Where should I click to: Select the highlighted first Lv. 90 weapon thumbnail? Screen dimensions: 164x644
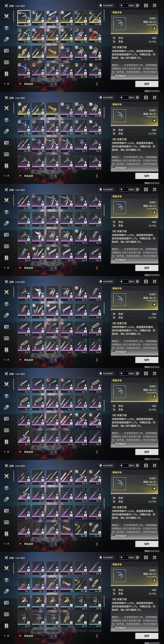pos(24,18)
